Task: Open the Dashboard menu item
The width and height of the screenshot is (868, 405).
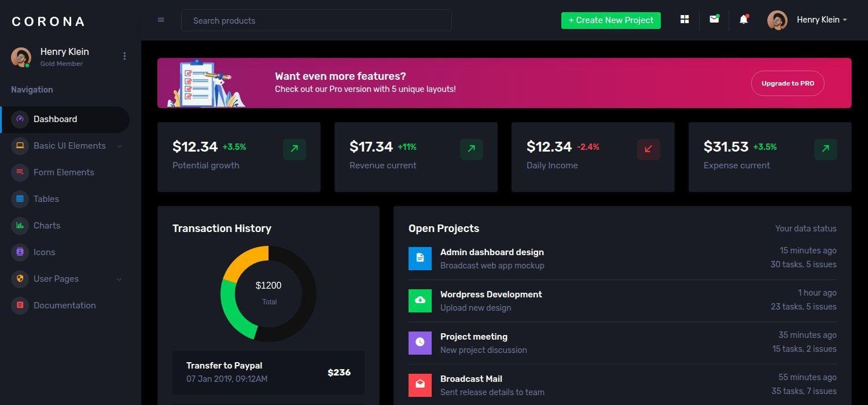Action: pos(65,119)
